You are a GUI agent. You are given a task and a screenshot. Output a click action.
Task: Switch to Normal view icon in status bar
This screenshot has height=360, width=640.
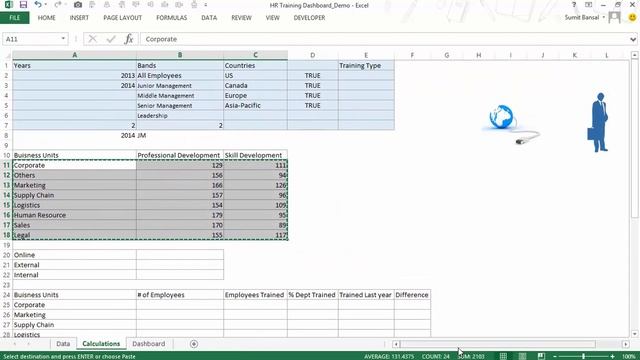503,356
